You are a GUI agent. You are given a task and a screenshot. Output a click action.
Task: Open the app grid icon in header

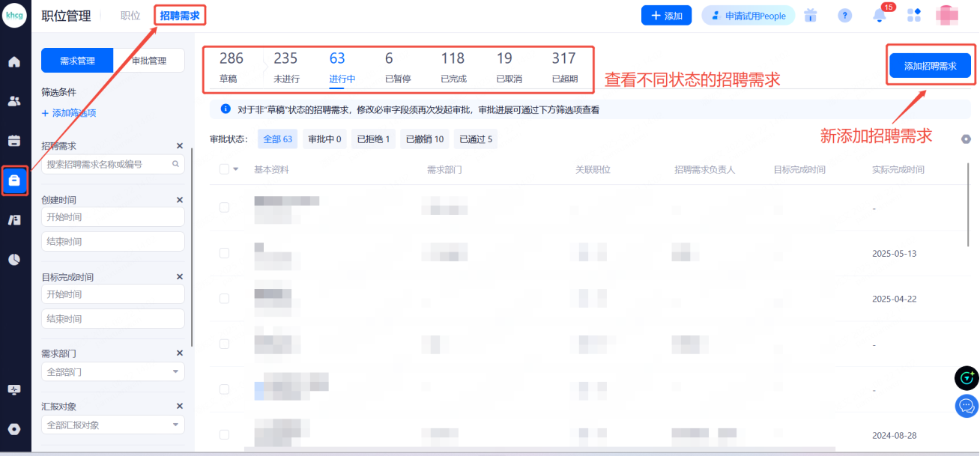(x=914, y=16)
